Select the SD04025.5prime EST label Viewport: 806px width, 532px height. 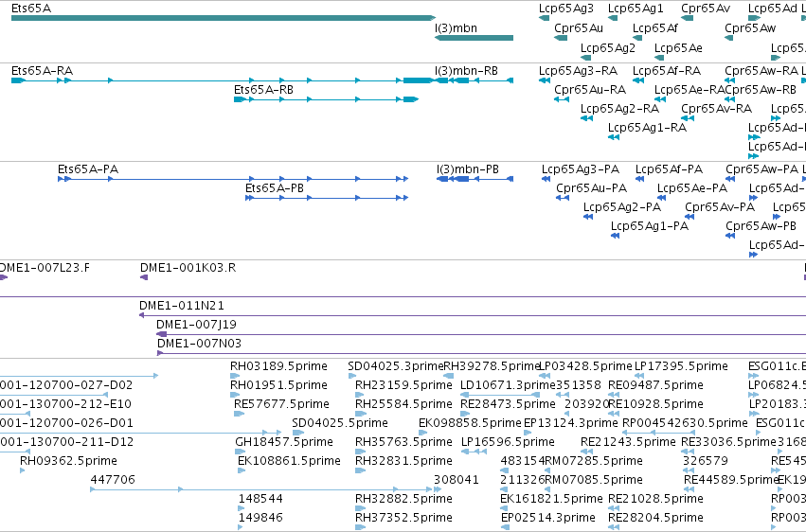340,423
